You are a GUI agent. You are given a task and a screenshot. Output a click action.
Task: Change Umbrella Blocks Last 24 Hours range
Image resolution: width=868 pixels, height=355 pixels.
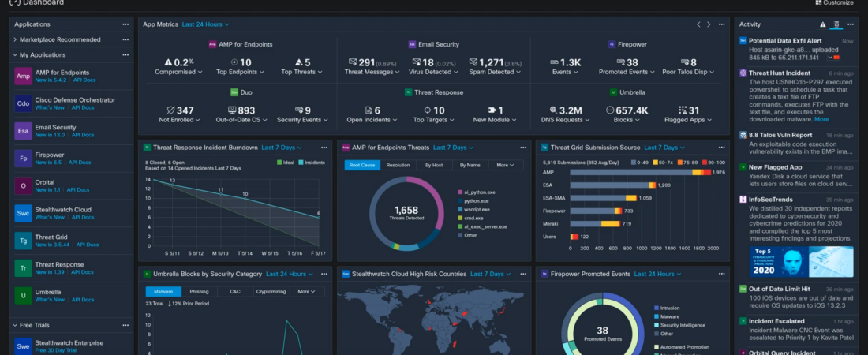(290, 274)
